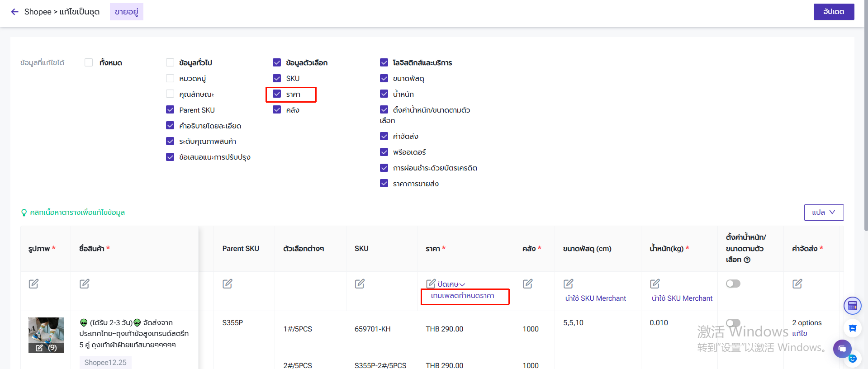This screenshot has width=868, height=369.
Task: Click bulk edit icon under ขนาดพัสดุ column
Action: (x=569, y=284)
